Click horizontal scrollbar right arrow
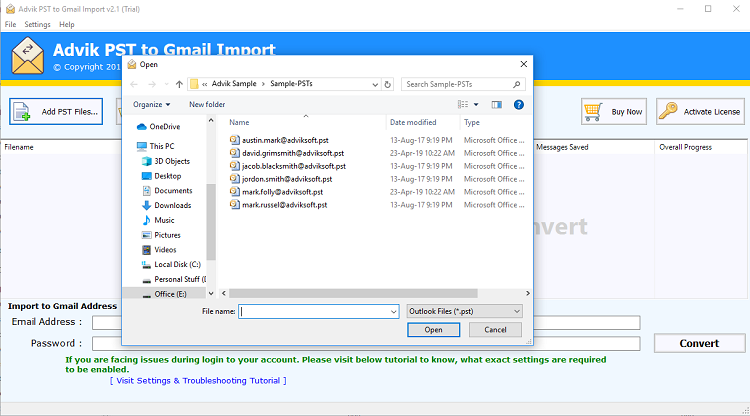750x416 pixels. (x=528, y=293)
